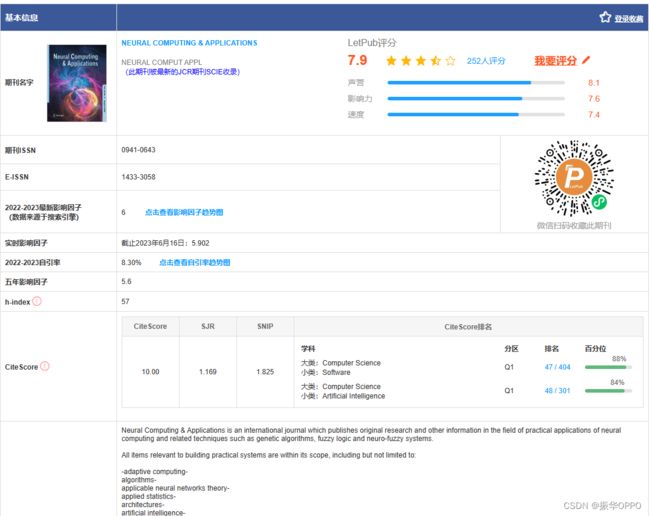Image resolution: width=650 pixels, height=516 pixels.
Task: Click the 速度 rating bar
Action: tap(476, 114)
